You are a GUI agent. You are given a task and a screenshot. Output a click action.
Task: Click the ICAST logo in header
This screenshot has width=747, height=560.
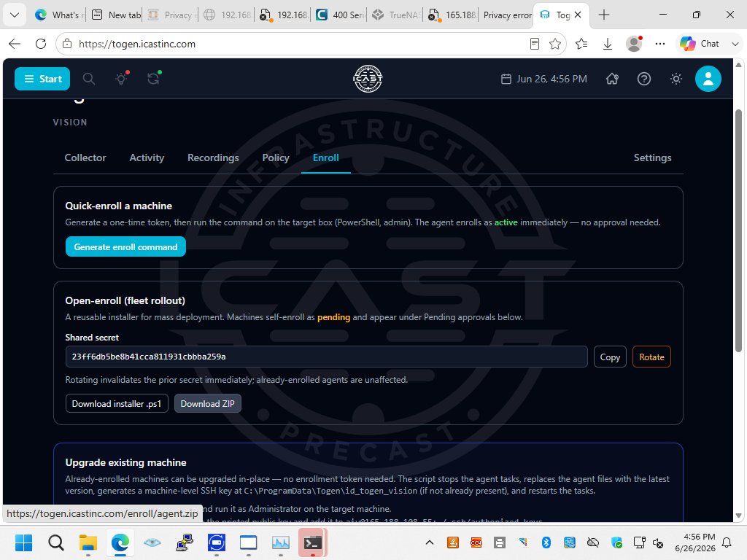(x=368, y=79)
